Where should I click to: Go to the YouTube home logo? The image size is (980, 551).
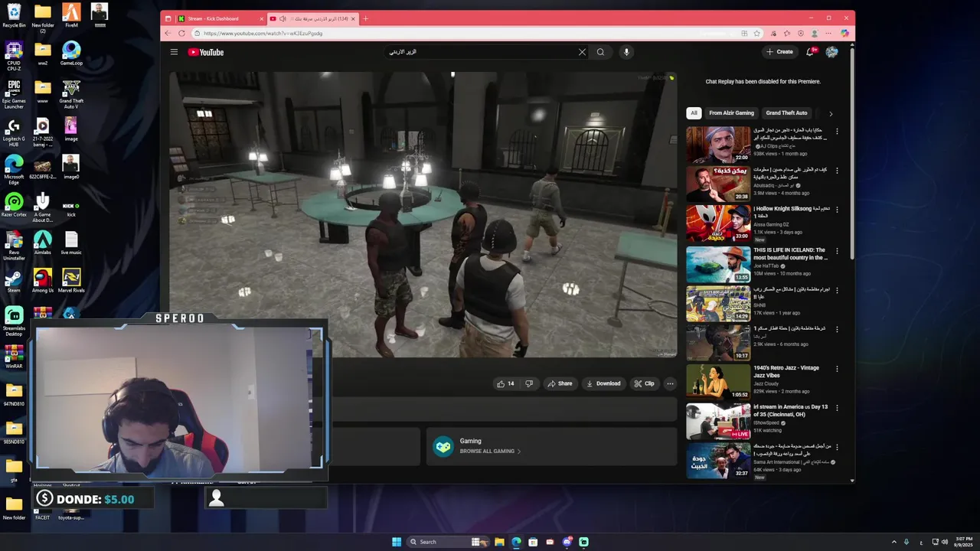click(206, 52)
